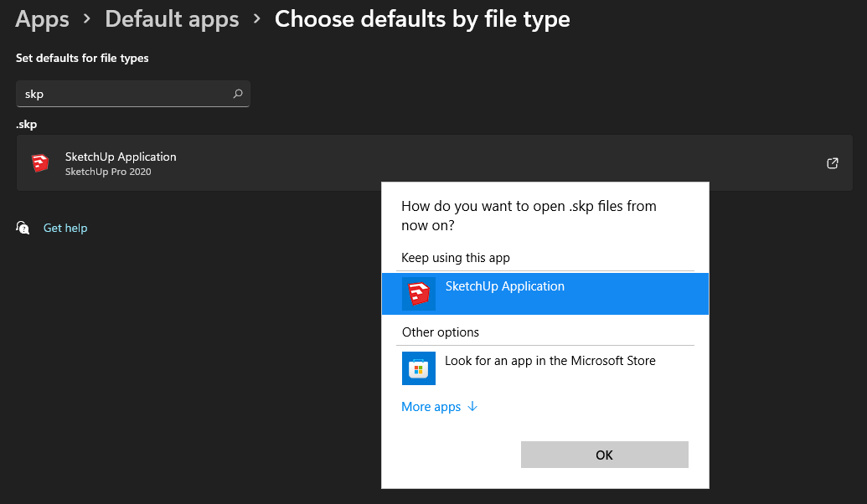Click the external open icon on the .skp row

coord(833,163)
